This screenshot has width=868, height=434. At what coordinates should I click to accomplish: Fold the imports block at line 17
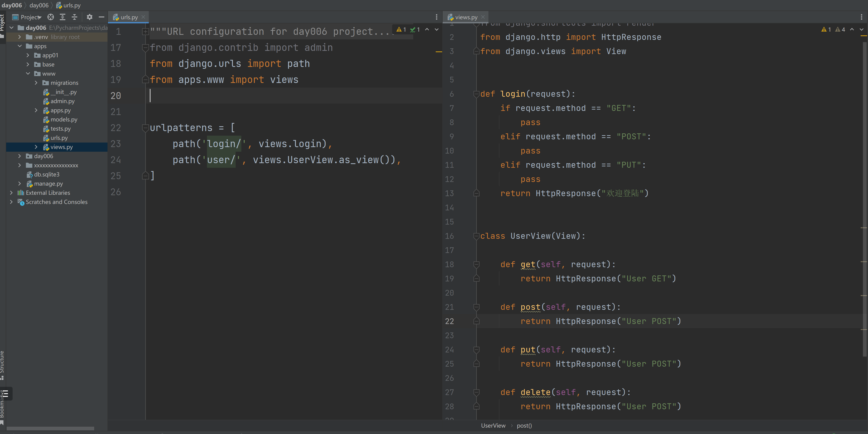click(x=145, y=47)
